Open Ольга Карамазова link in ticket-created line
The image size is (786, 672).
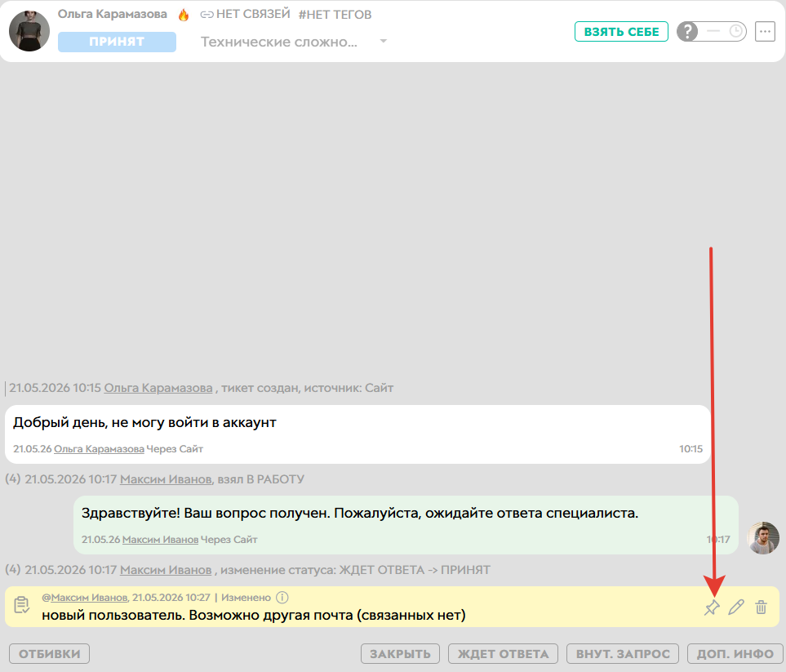(158, 388)
